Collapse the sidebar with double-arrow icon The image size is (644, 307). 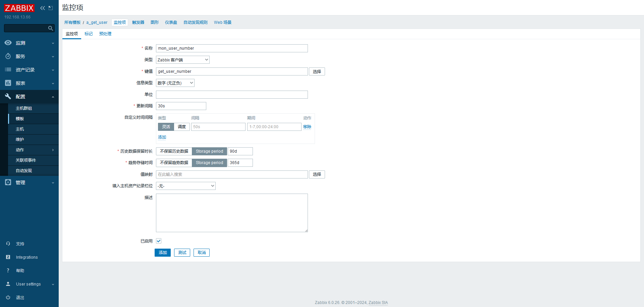coord(43,8)
